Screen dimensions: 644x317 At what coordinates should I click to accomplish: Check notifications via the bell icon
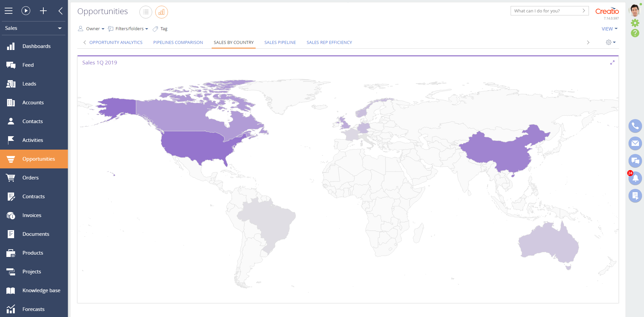coord(635,178)
